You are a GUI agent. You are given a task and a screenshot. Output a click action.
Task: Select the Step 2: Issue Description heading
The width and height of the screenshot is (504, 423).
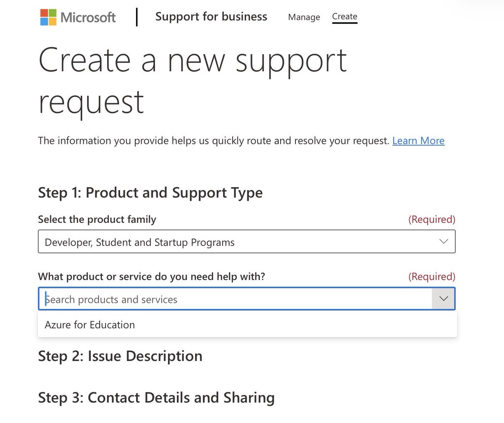(x=120, y=356)
